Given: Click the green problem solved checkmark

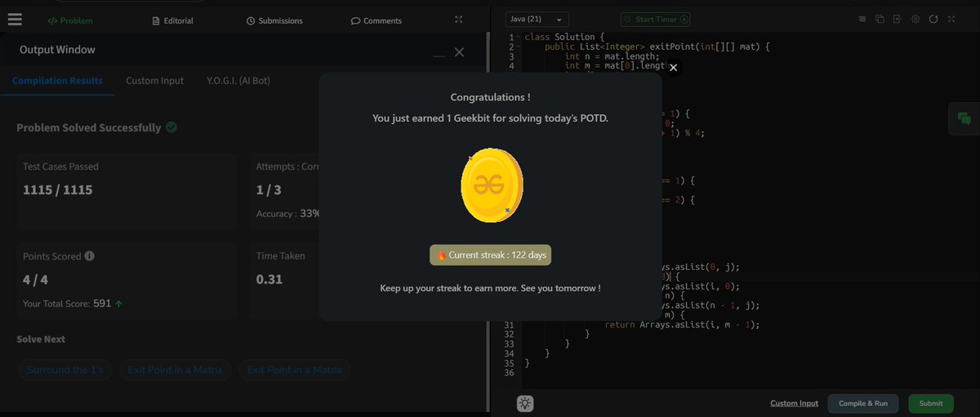Looking at the screenshot, I should tap(171, 127).
